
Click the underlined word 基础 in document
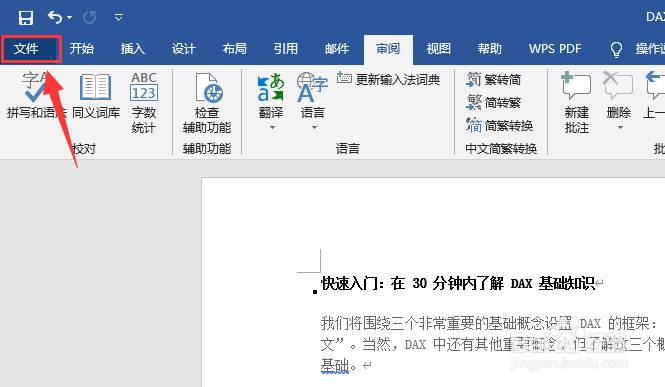pyautogui.click(x=335, y=365)
